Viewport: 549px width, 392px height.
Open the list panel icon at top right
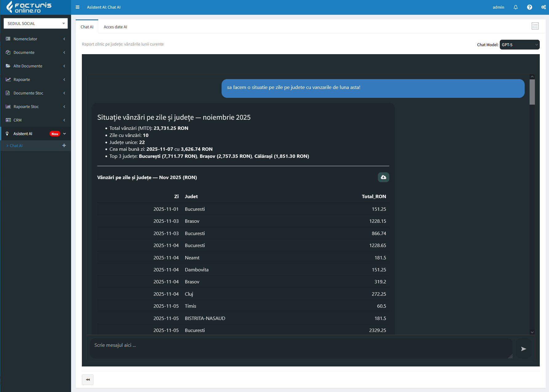535,26
